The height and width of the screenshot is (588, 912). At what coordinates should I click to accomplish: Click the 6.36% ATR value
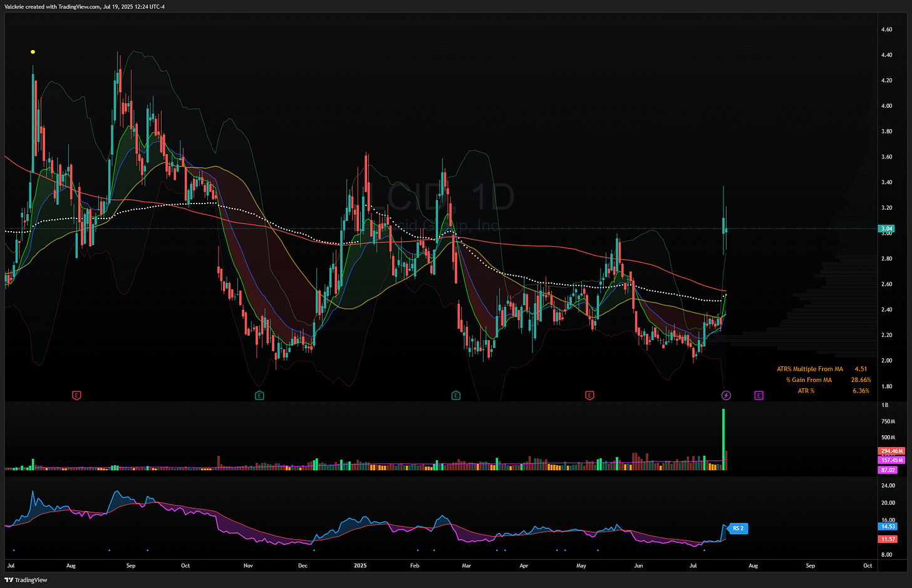coord(861,391)
